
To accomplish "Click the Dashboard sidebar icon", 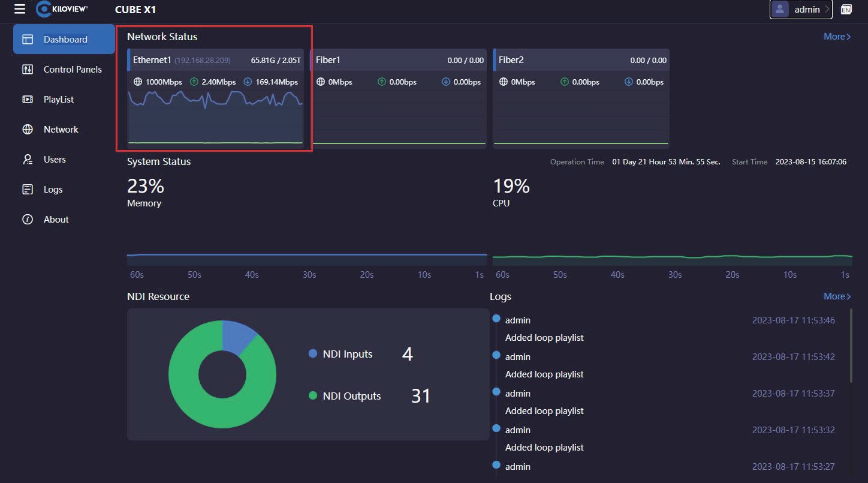I will (x=28, y=40).
